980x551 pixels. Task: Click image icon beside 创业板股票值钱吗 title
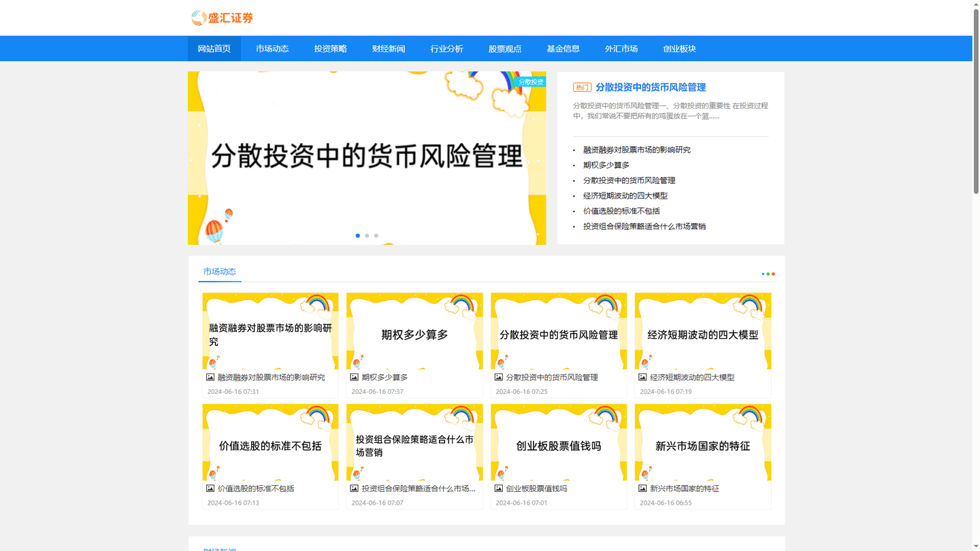(x=498, y=489)
